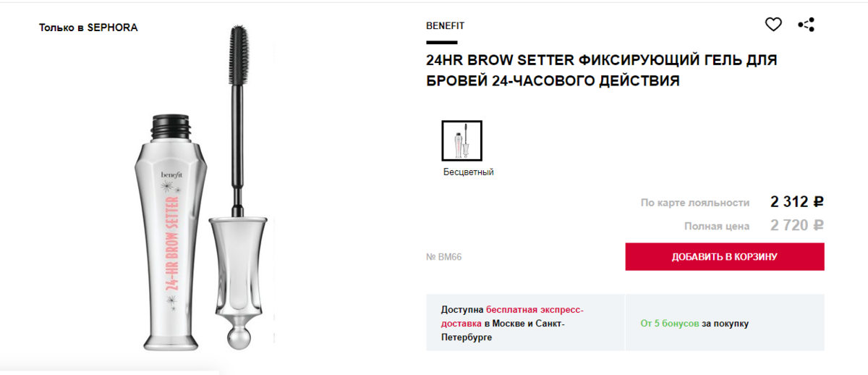This screenshot has width=868, height=375.
Task: Add product to wishlist with heart icon
Action: coord(773,25)
